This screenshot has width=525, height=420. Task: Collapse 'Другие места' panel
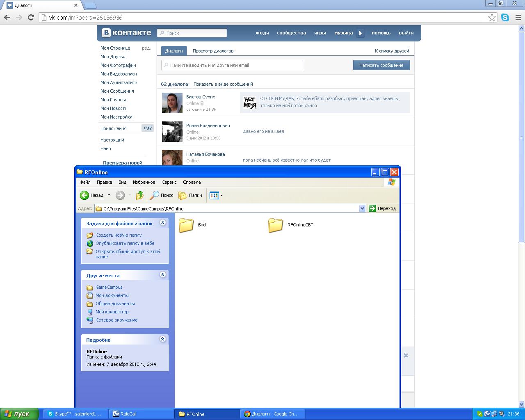pyautogui.click(x=163, y=275)
